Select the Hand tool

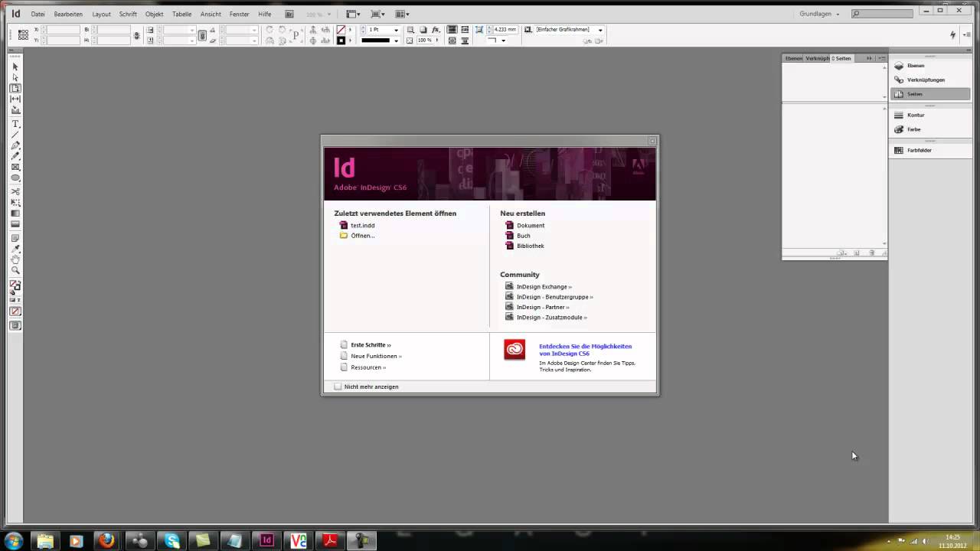tap(15, 259)
